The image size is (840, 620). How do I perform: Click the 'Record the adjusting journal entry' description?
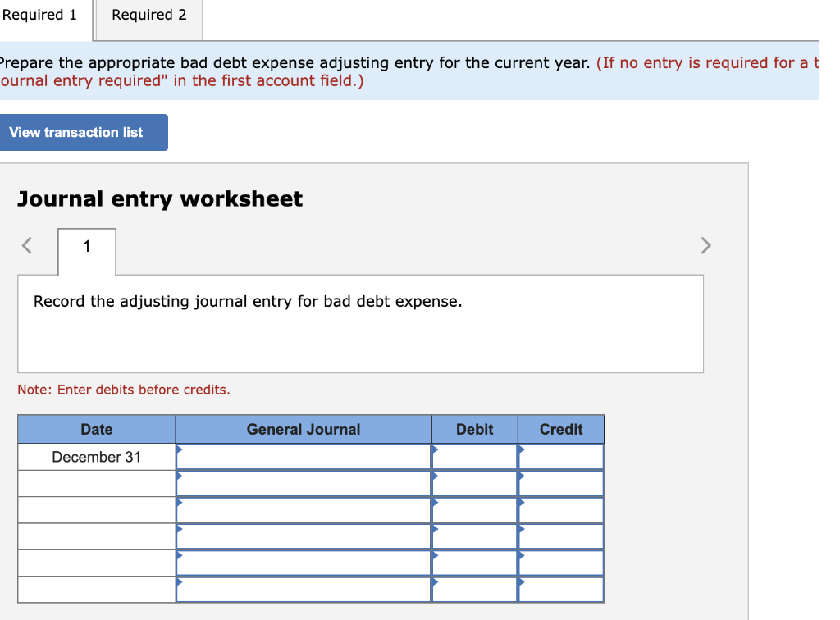[248, 302]
